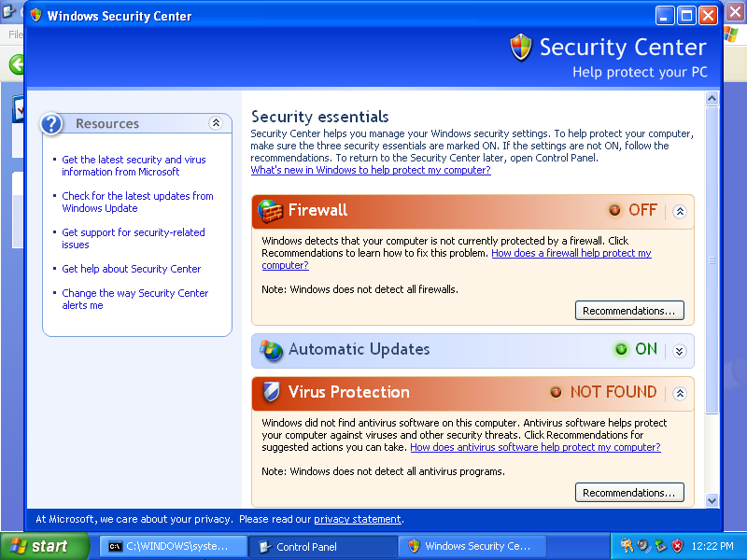The width and height of the screenshot is (747, 560).
Task: Collapse the Resources panel
Action: pos(216,123)
